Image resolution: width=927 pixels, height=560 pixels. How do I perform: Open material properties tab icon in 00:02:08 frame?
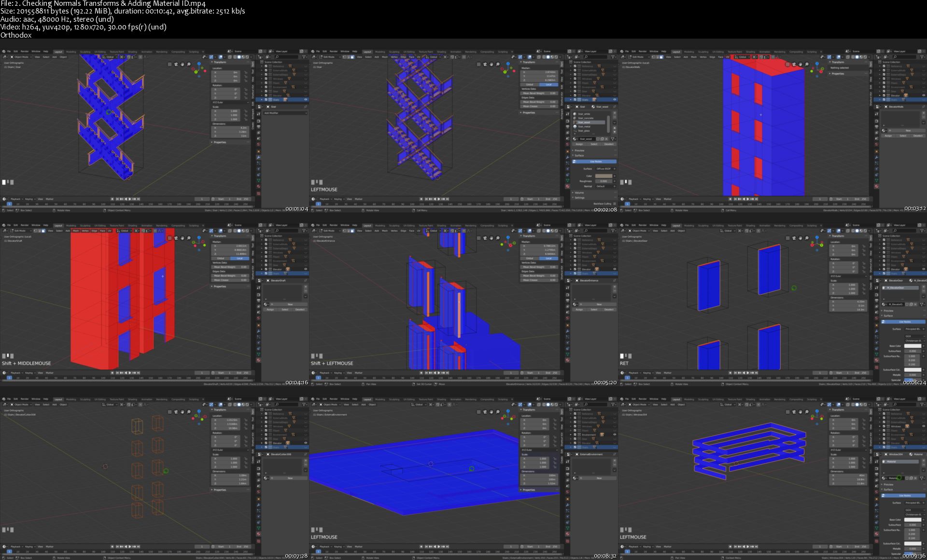pos(567,186)
